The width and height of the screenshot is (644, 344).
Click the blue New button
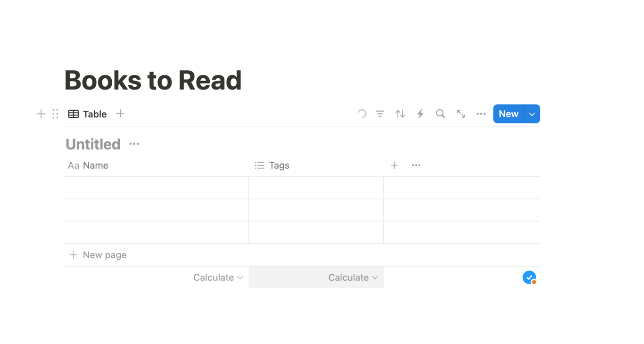[508, 114]
